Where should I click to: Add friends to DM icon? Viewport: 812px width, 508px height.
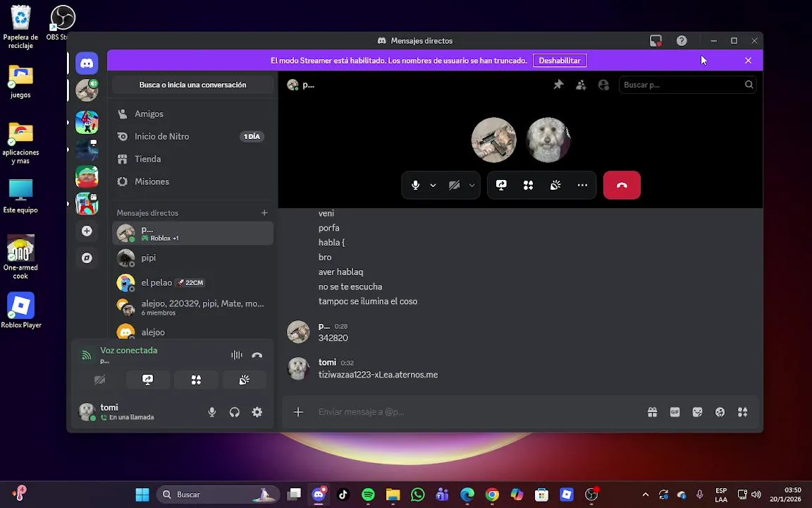point(581,85)
